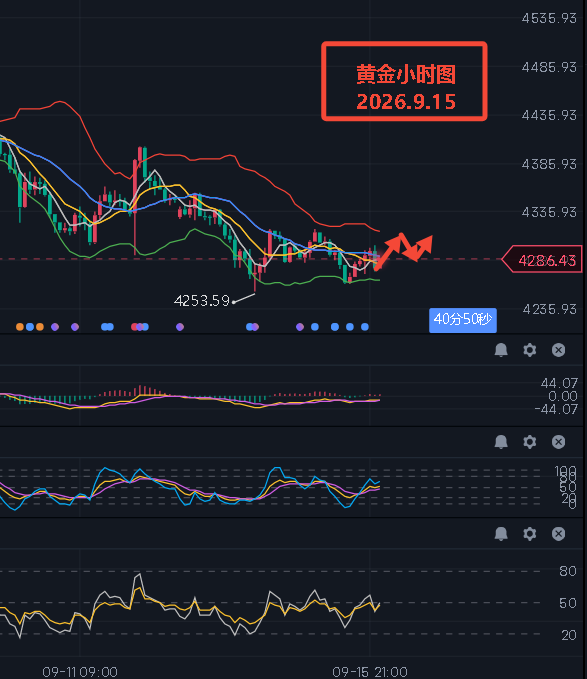
Task: Click the 4485.93 price axis label
Action: point(549,67)
